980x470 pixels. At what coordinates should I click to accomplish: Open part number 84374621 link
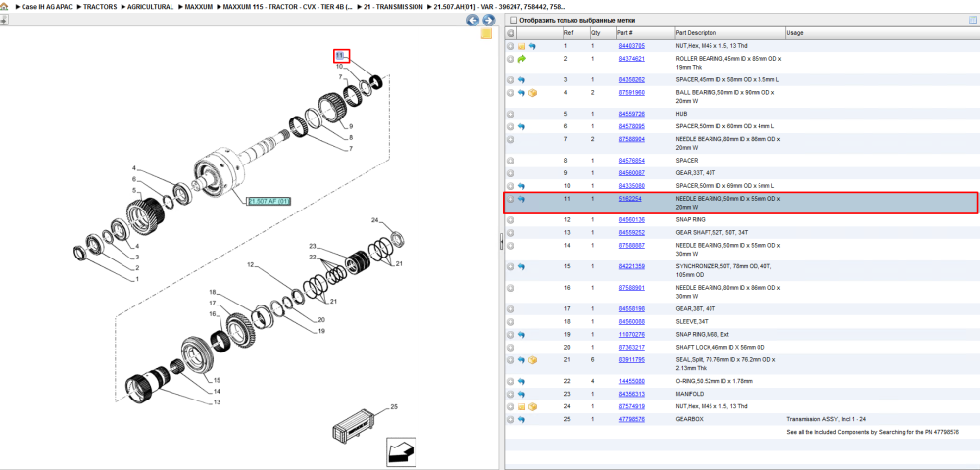pos(631,59)
